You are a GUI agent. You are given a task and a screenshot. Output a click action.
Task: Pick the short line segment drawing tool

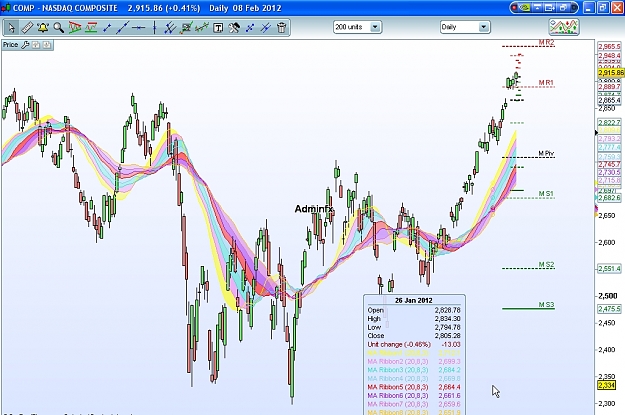tap(106, 28)
